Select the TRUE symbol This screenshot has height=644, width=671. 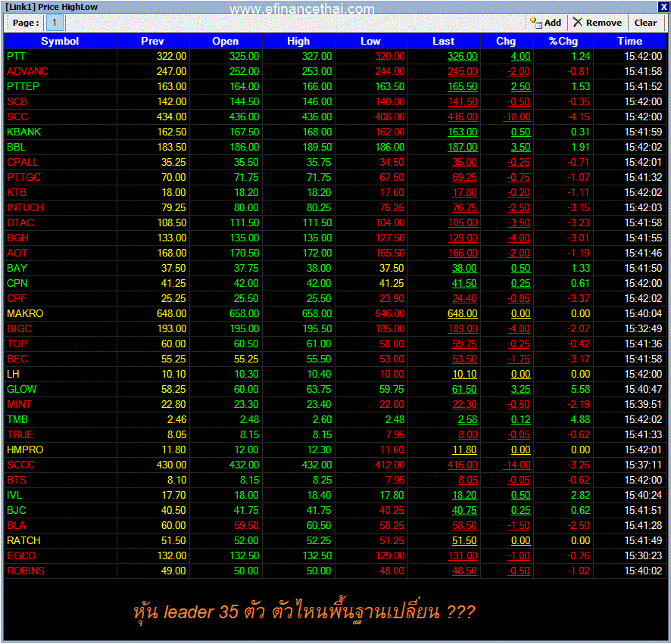(x=20, y=434)
